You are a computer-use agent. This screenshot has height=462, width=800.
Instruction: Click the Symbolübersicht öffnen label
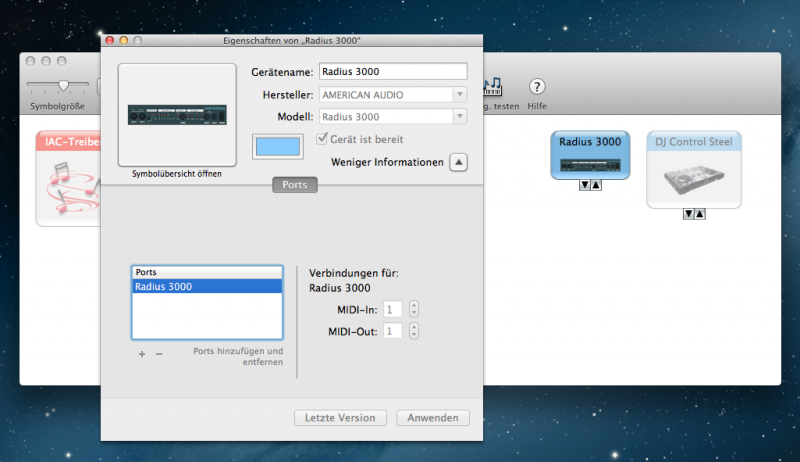click(x=177, y=174)
